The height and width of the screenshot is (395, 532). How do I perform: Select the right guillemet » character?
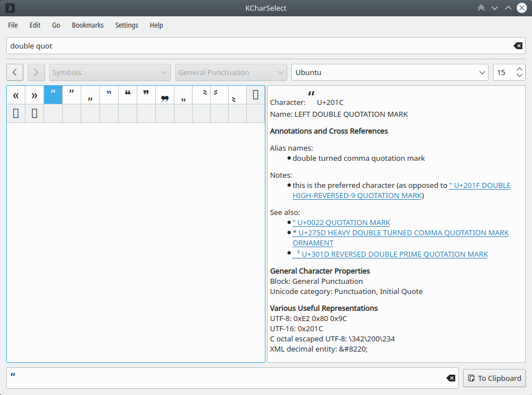click(x=34, y=95)
